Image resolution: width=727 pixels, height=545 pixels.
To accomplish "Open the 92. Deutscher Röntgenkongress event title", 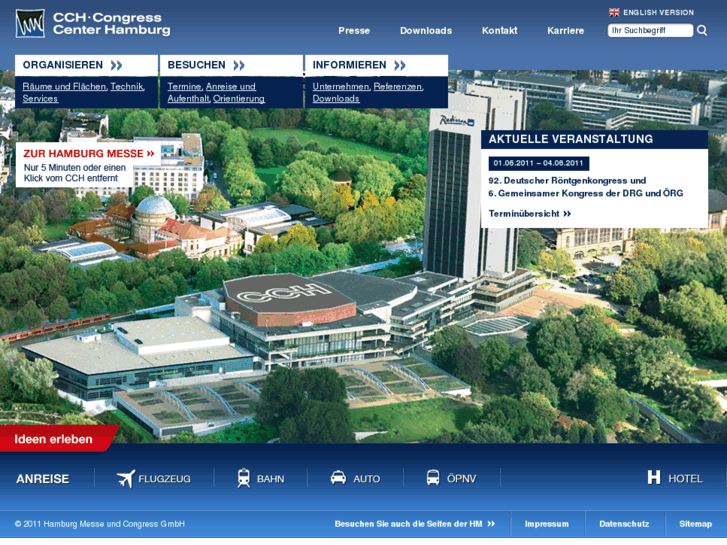I will tap(586, 187).
